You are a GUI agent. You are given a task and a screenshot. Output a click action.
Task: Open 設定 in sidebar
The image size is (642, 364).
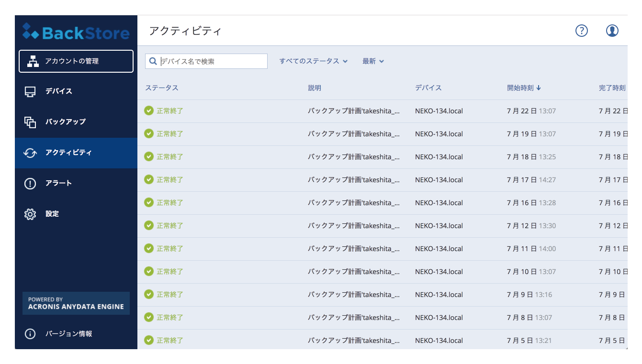click(76, 214)
